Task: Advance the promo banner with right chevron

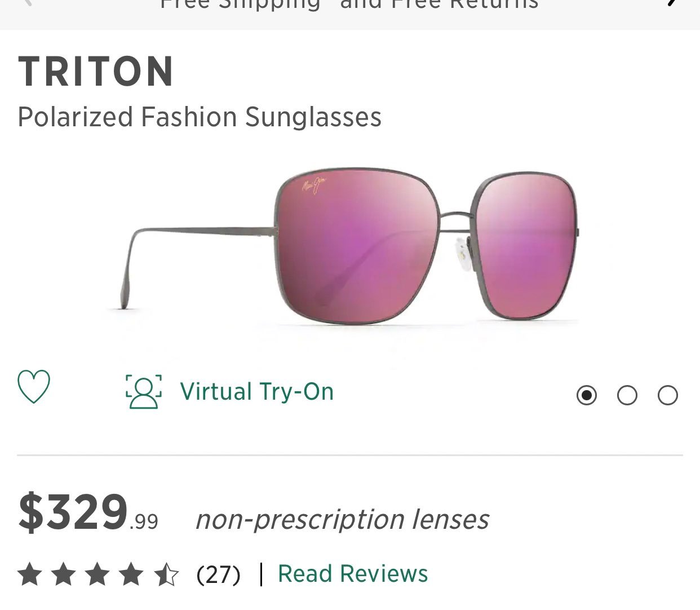Action: coord(672,3)
